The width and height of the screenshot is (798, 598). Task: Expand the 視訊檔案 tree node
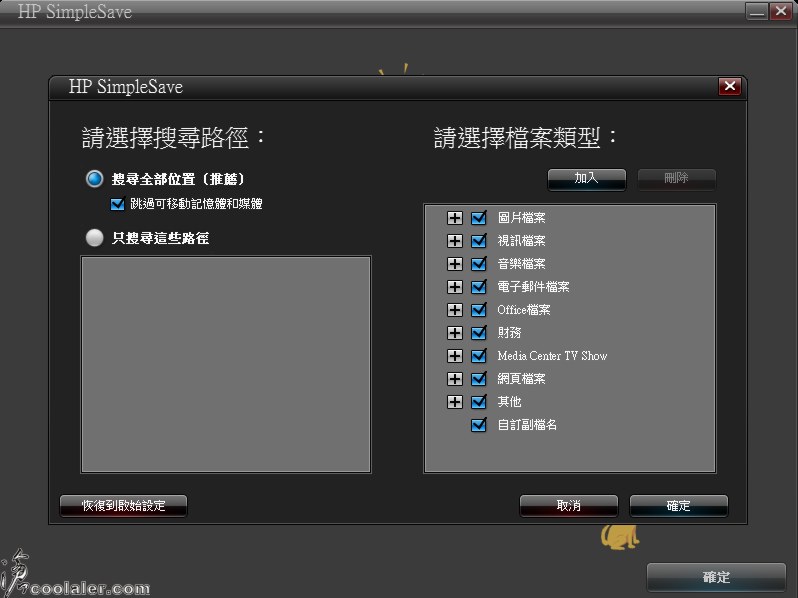[454, 241]
